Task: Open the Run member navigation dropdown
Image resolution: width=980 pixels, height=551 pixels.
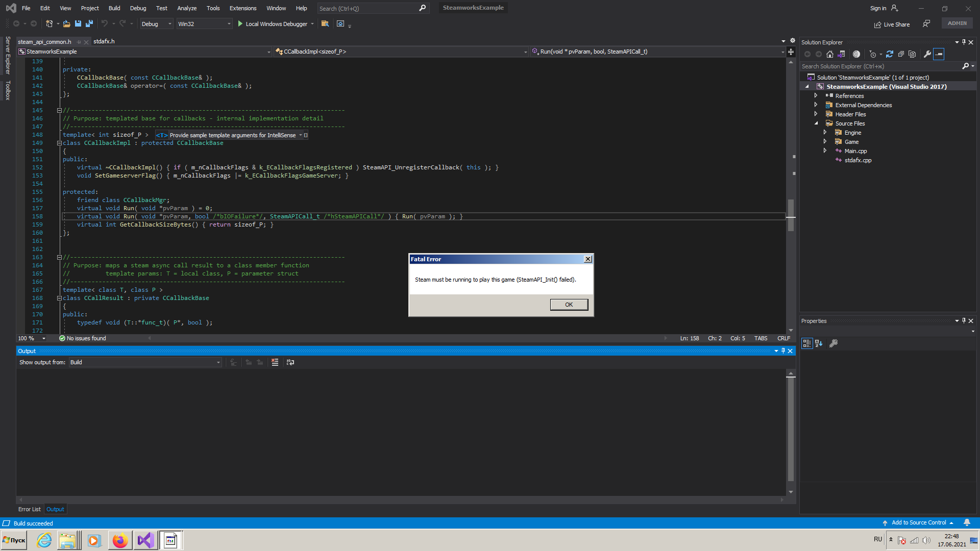Action: click(x=658, y=52)
